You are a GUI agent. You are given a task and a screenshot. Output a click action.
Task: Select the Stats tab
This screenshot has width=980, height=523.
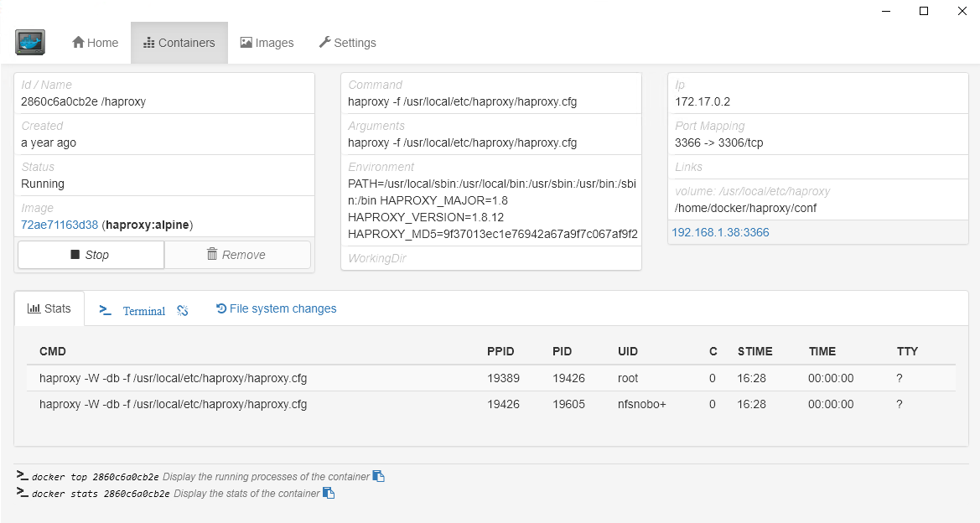[49, 308]
